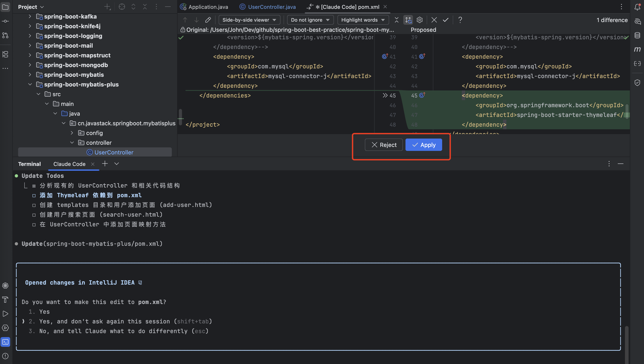This screenshot has height=364, width=644.
Task: Click Select Opened File target icon
Action: point(122,7)
